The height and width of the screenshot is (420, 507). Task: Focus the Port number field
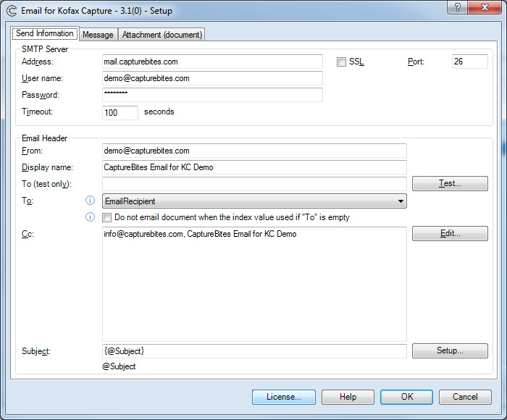pyautogui.click(x=469, y=62)
